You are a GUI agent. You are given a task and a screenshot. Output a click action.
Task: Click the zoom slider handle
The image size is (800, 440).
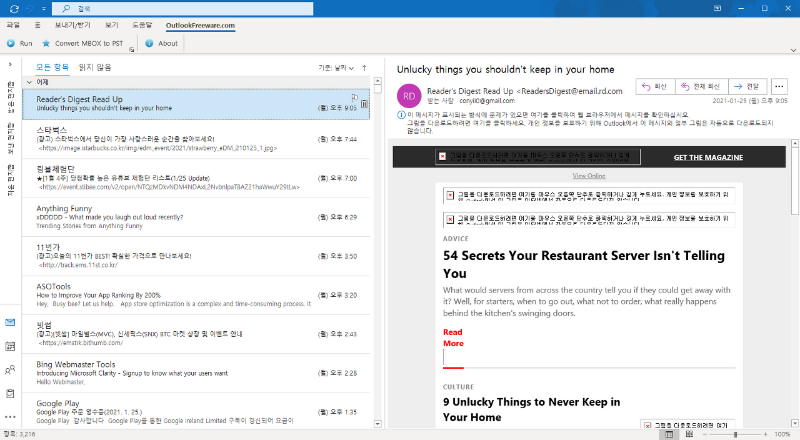point(735,434)
